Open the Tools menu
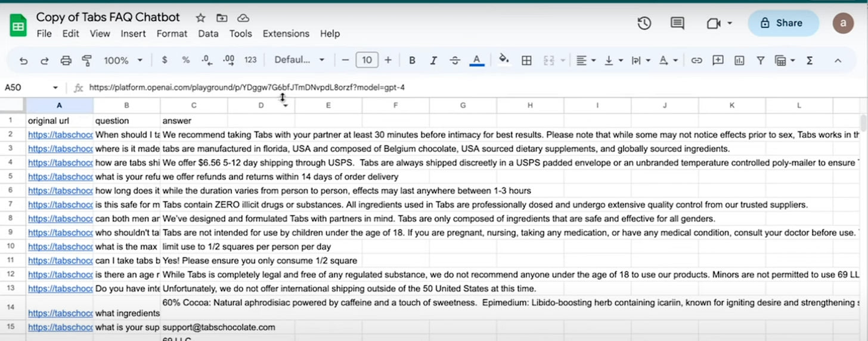The width and height of the screenshot is (868, 341). (x=240, y=34)
